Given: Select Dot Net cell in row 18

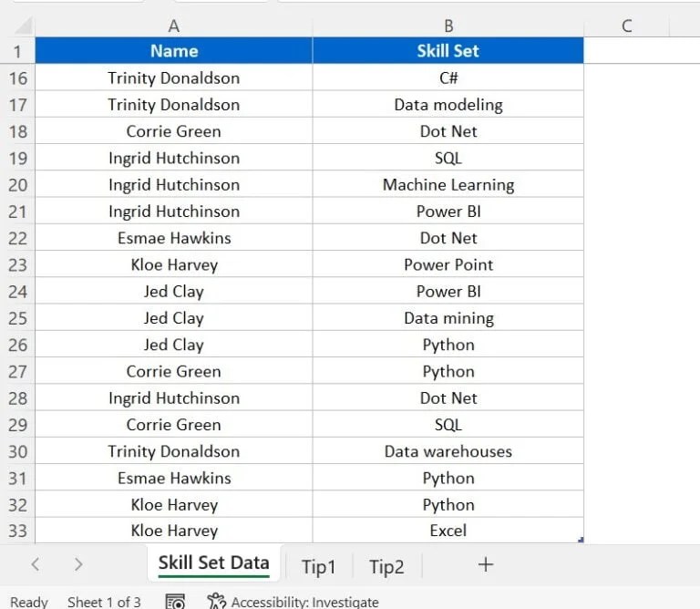Looking at the screenshot, I should tap(448, 131).
